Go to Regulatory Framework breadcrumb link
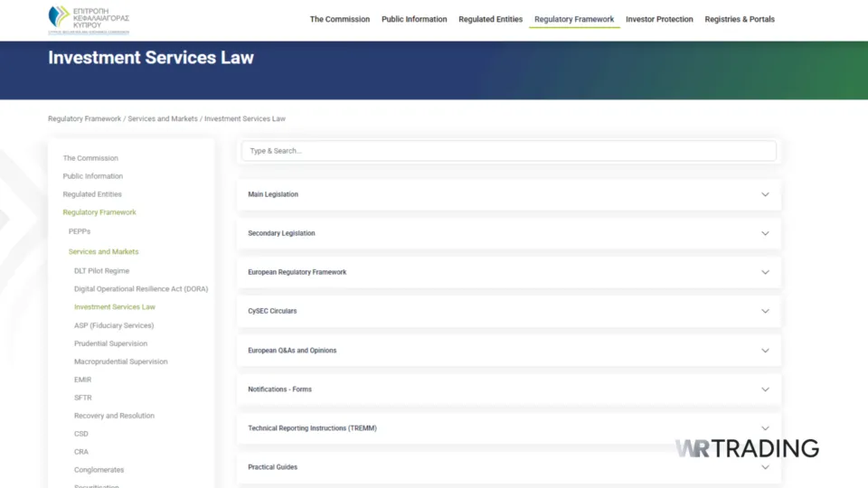The height and width of the screenshot is (488, 868). click(x=84, y=119)
